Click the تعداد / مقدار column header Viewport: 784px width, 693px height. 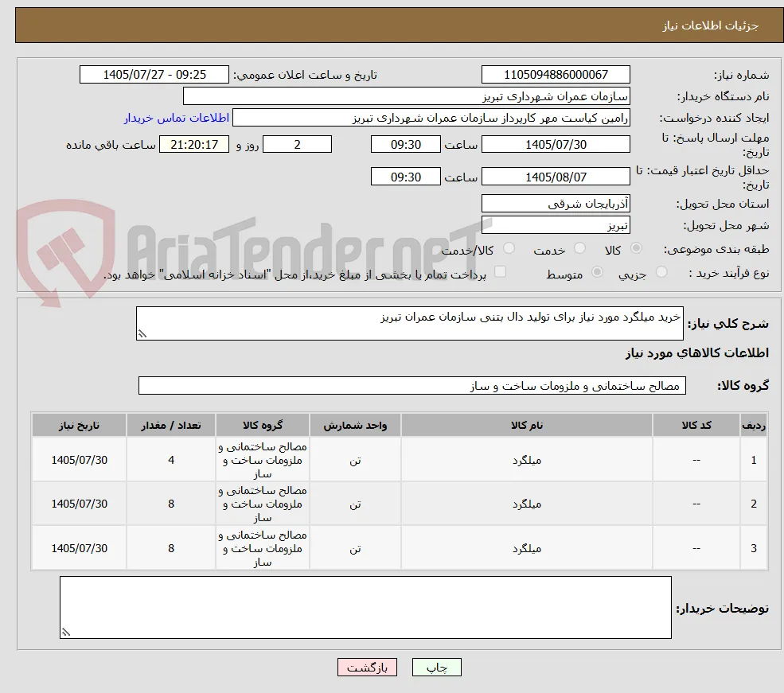pos(171,425)
